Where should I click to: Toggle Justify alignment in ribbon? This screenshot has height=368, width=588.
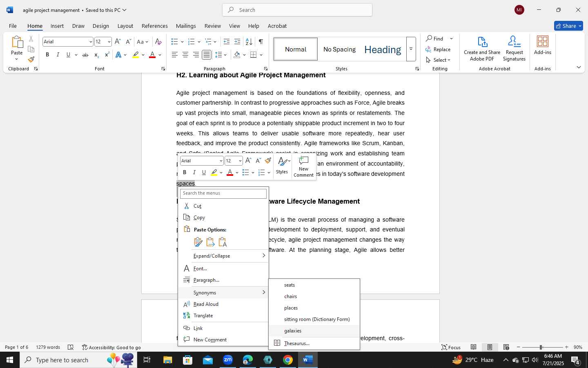[x=207, y=55]
